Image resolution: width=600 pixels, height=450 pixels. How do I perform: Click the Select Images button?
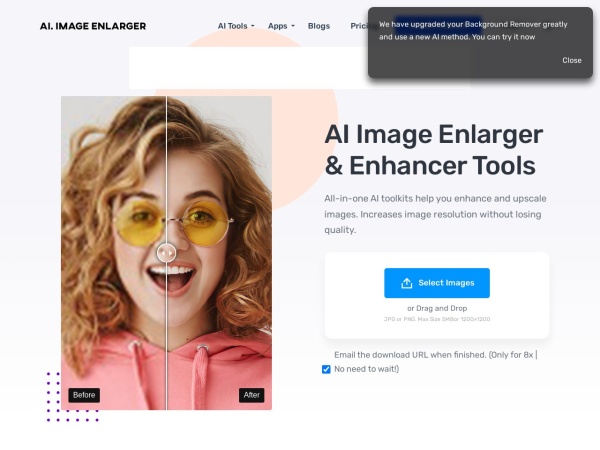(x=437, y=283)
